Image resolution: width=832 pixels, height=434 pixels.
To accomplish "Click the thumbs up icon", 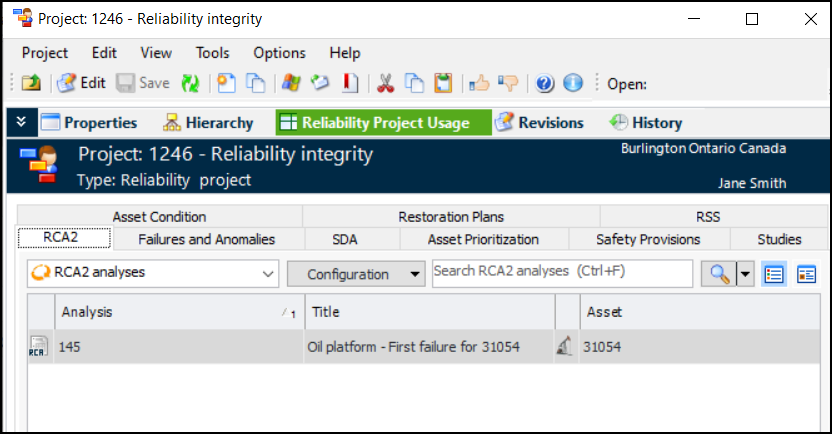I will coord(479,83).
